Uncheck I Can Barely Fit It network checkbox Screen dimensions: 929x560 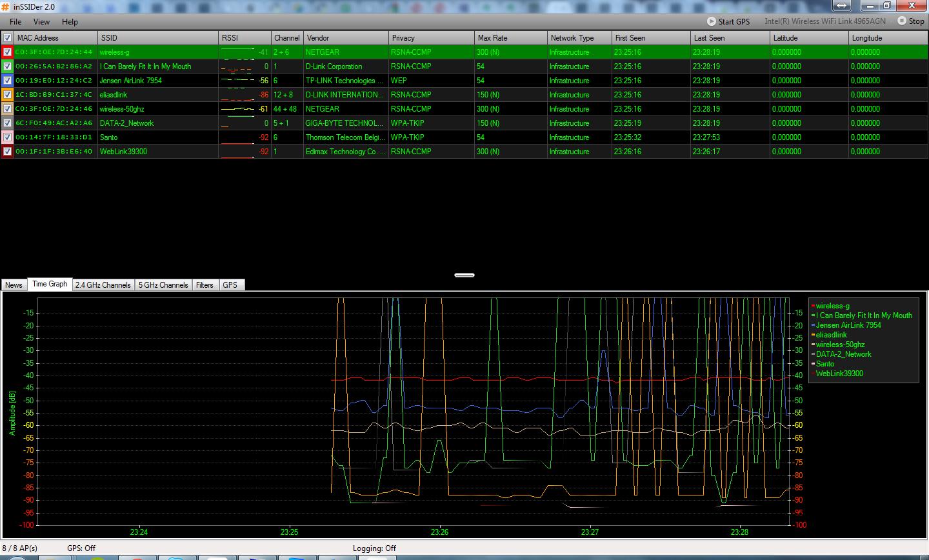click(x=7, y=66)
